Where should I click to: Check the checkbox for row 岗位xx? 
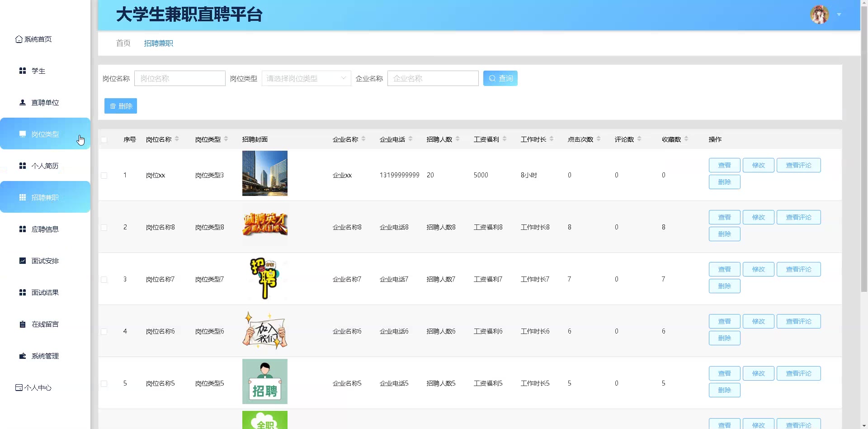(x=104, y=176)
